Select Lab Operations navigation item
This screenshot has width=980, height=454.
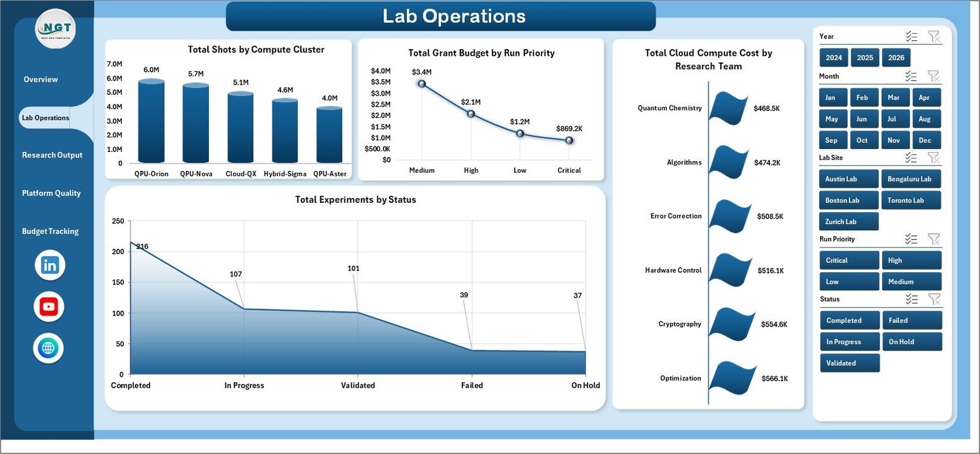tap(45, 118)
